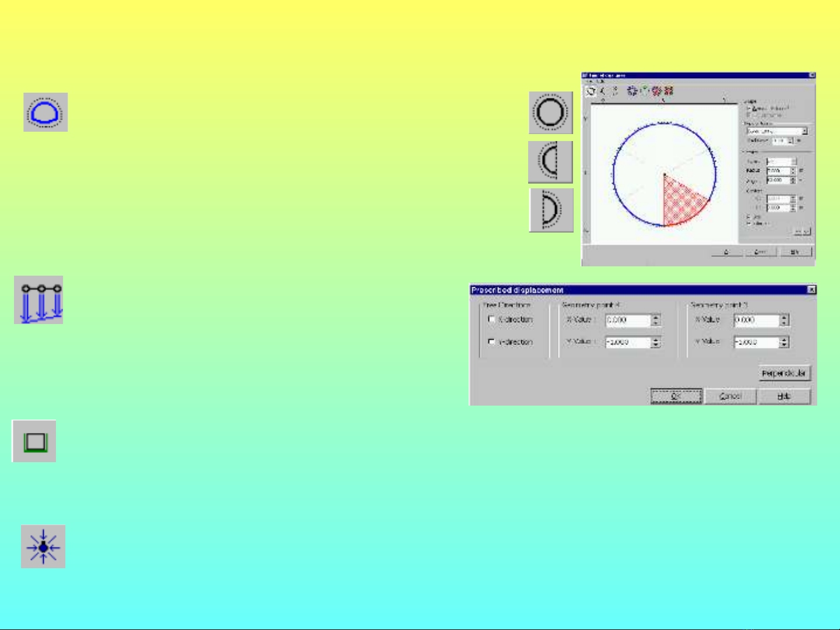
Task: Click the red hatched tunnel section in preview
Action: (x=682, y=201)
